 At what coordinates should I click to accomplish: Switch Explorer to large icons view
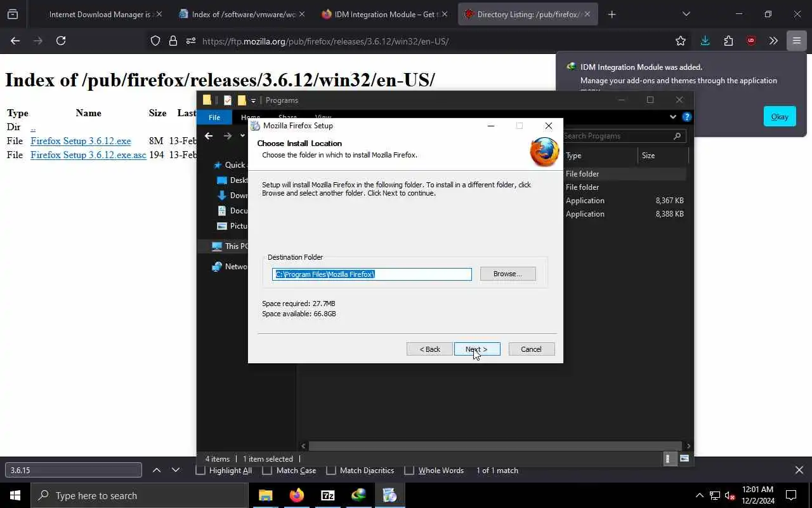click(684, 458)
